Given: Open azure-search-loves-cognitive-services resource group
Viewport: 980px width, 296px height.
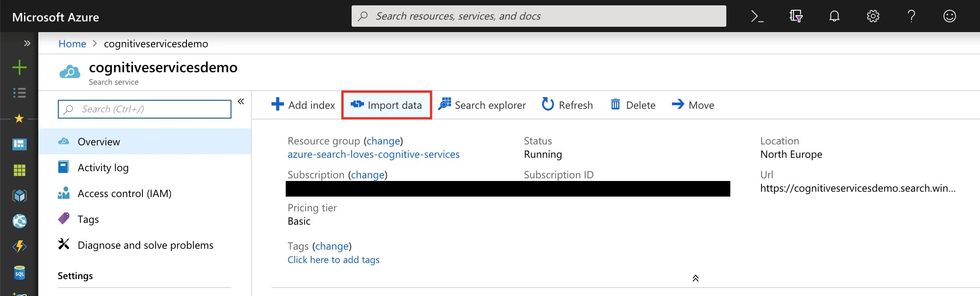Looking at the screenshot, I should coord(373,154).
